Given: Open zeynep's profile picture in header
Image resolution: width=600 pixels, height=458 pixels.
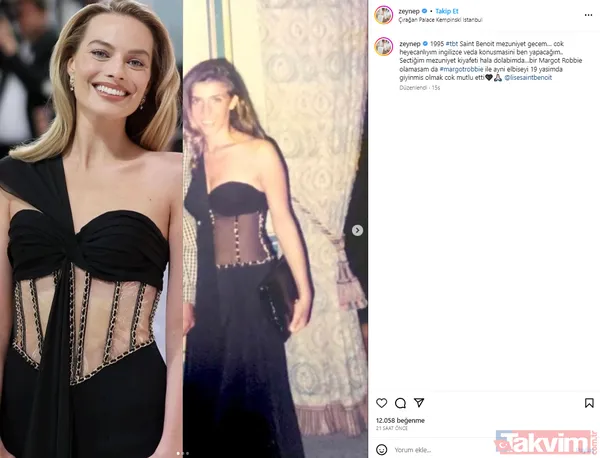Looking at the screenshot, I should tap(383, 15).
